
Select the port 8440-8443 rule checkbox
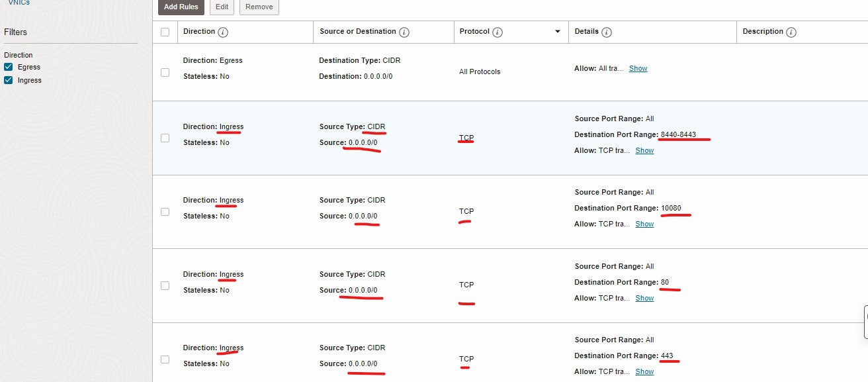point(165,138)
